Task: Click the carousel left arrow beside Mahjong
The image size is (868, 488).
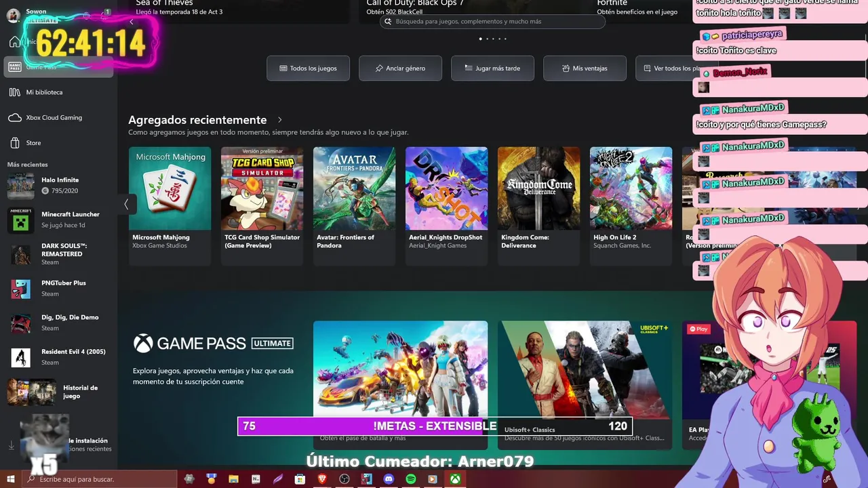Action: (x=126, y=204)
